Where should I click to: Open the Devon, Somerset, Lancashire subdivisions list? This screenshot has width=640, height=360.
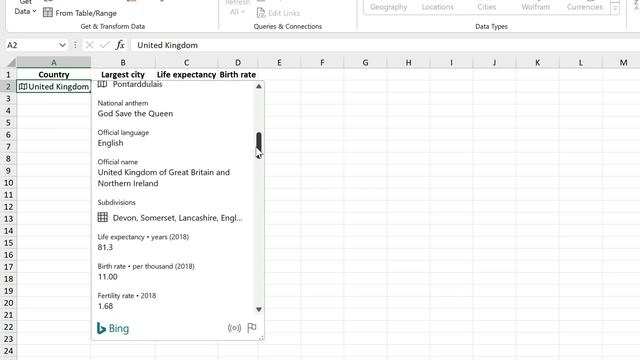[178, 218]
